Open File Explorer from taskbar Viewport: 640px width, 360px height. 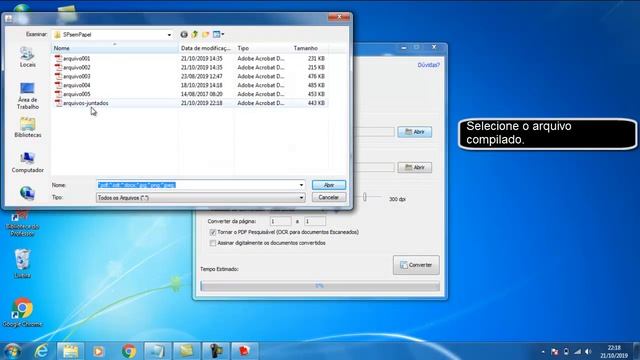pyautogui.click(x=71, y=351)
